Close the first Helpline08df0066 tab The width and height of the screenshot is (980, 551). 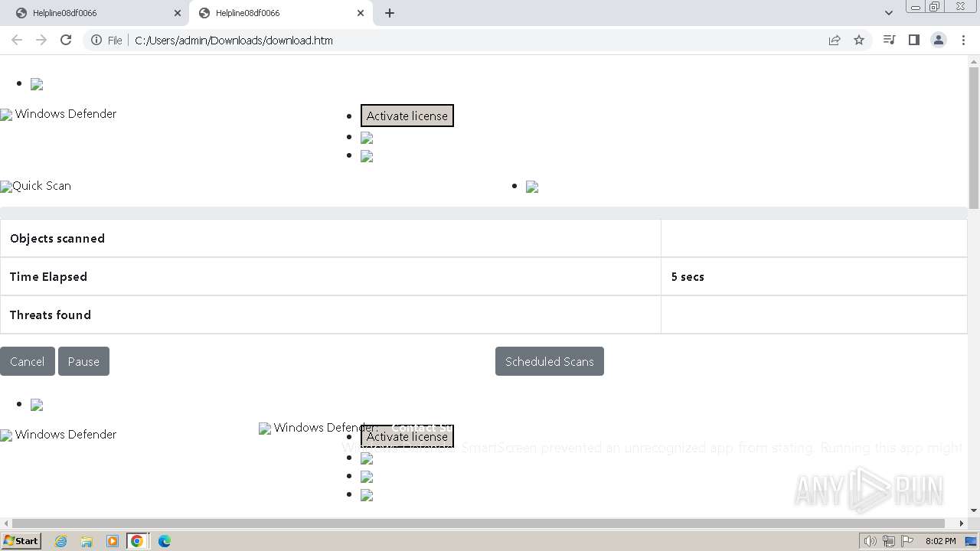coord(178,13)
